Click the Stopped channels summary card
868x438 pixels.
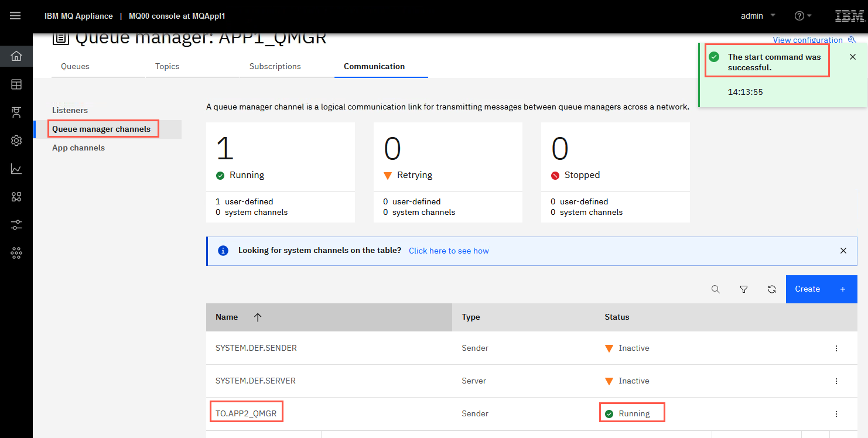click(x=616, y=172)
